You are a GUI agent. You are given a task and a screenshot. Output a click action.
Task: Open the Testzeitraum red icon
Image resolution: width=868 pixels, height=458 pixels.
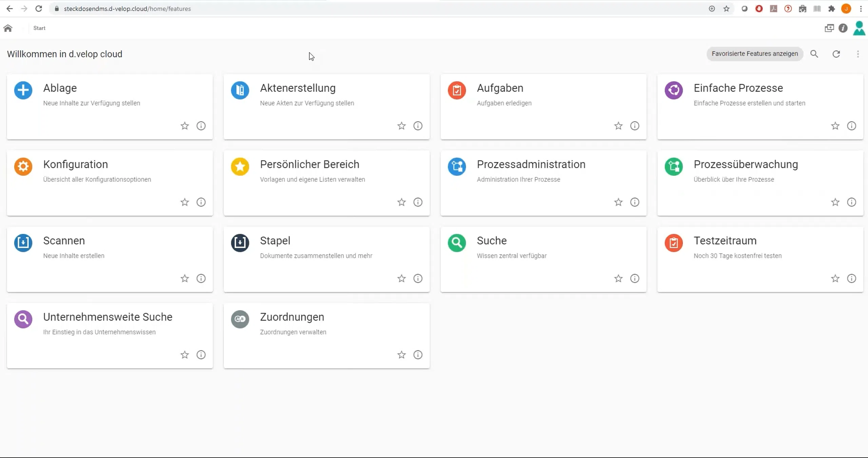pyautogui.click(x=674, y=243)
